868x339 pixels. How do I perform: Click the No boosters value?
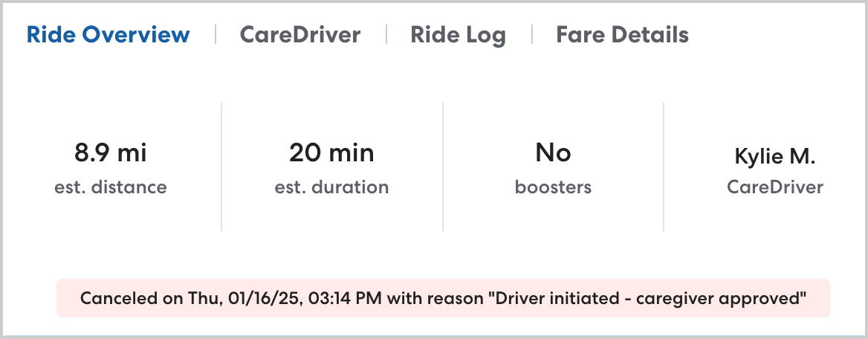pyautogui.click(x=553, y=154)
